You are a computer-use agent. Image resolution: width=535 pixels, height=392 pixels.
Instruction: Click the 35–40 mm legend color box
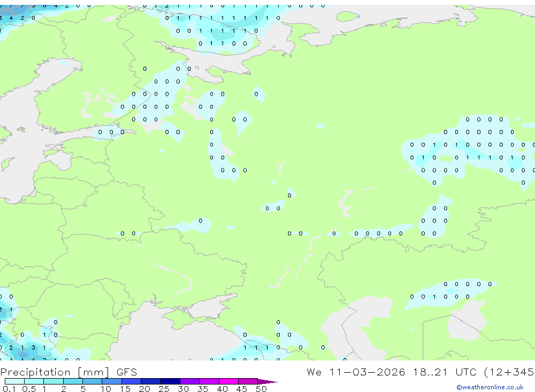[x=209, y=381]
